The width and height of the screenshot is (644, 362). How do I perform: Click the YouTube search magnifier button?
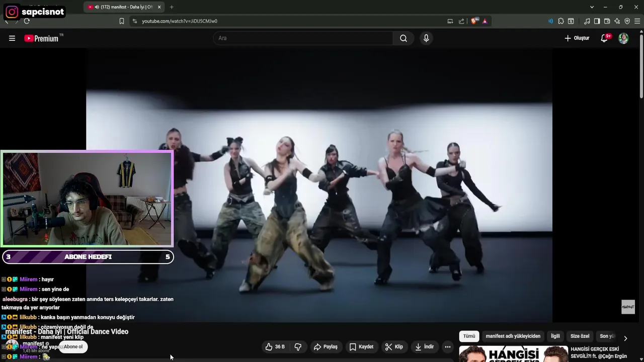404,38
